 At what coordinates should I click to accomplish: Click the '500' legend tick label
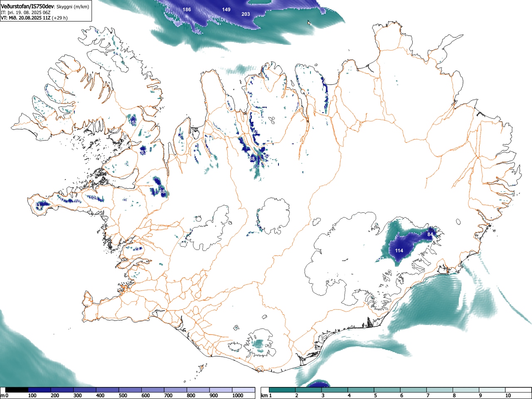coord(123,396)
